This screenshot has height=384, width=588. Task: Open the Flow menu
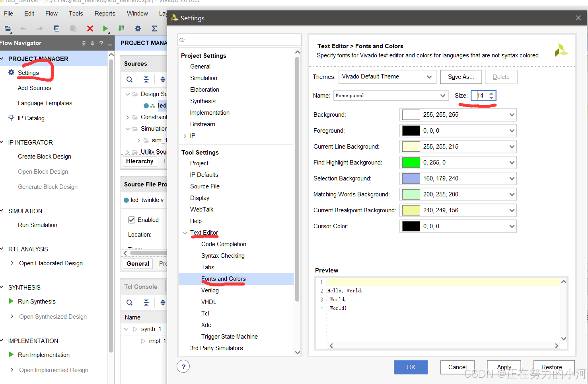pyautogui.click(x=51, y=14)
